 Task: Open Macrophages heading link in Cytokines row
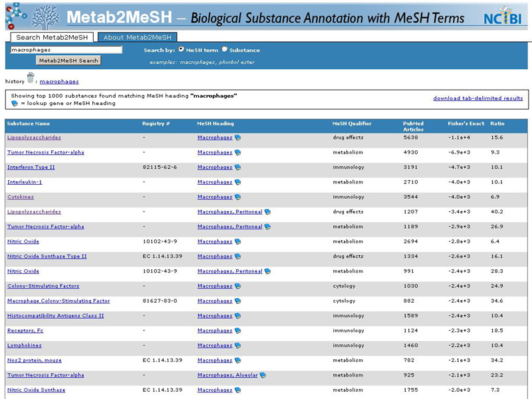pos(215,197)
